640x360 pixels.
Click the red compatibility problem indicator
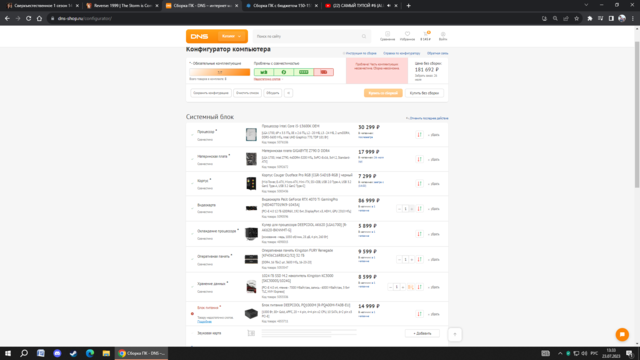click(x=324, y=72)
